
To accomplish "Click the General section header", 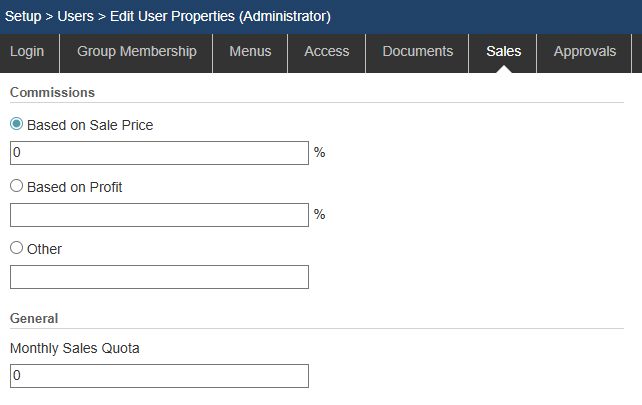I will (x=34, y=318).
